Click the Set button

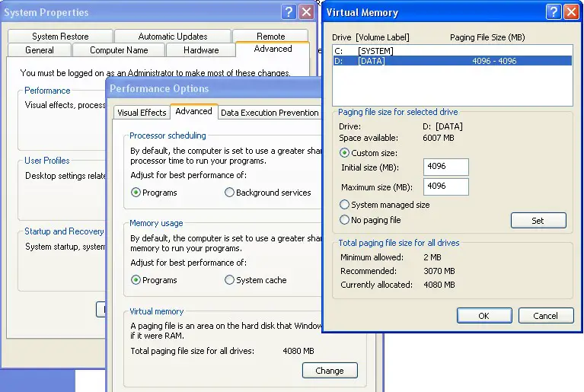click(x=538, y=221)
